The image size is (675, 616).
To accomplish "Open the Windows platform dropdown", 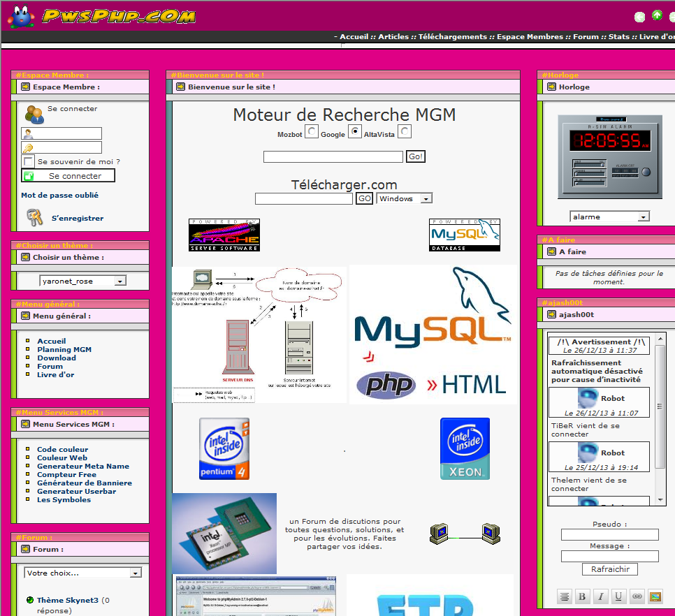I will click(x=404, y=198).
